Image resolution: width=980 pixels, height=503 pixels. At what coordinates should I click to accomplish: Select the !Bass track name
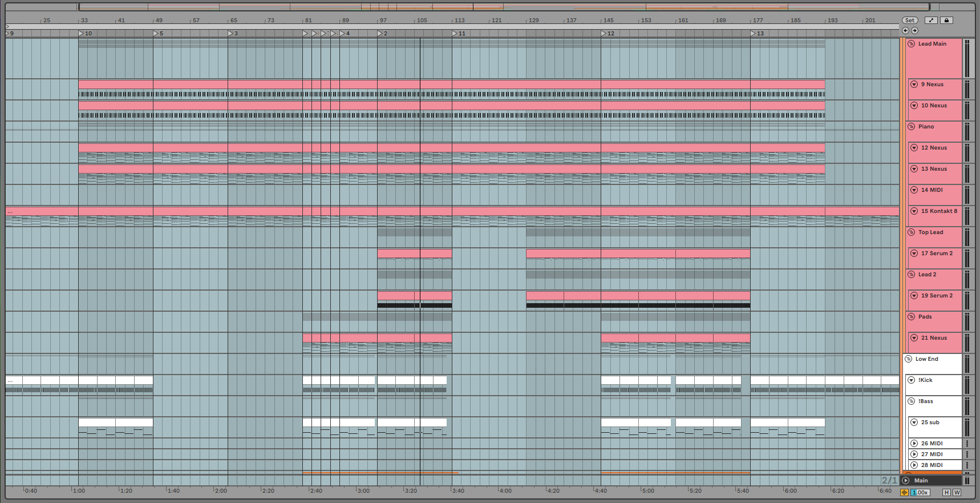click(x=925, y=401)
